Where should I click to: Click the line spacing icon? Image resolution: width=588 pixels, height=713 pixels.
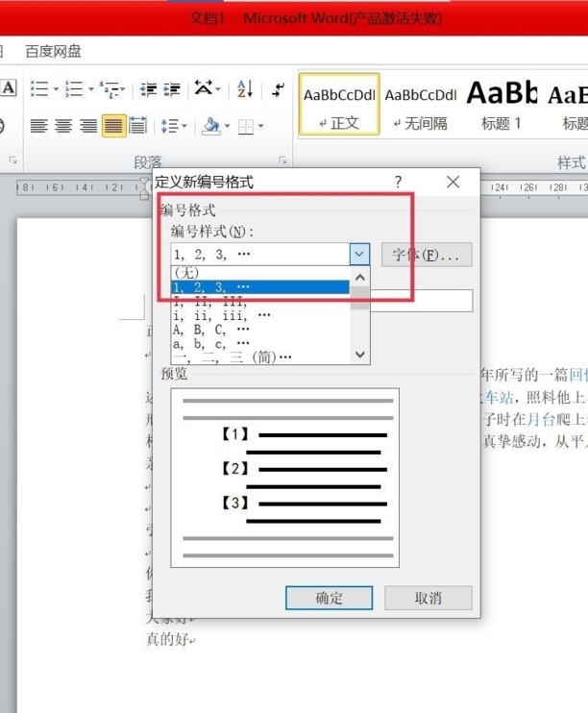(170, 126)
